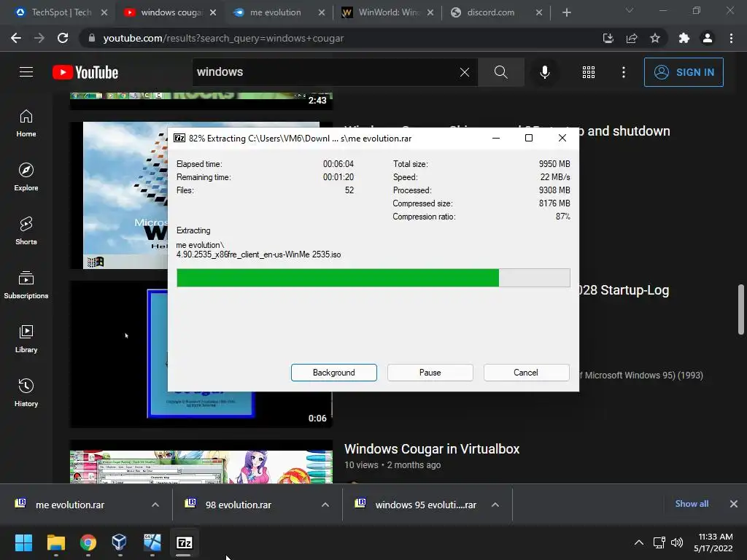Grab the YouTube page scrollbar thumb
Image resolution: width=747 pixels, height=560 pixels.
(741, 309)
